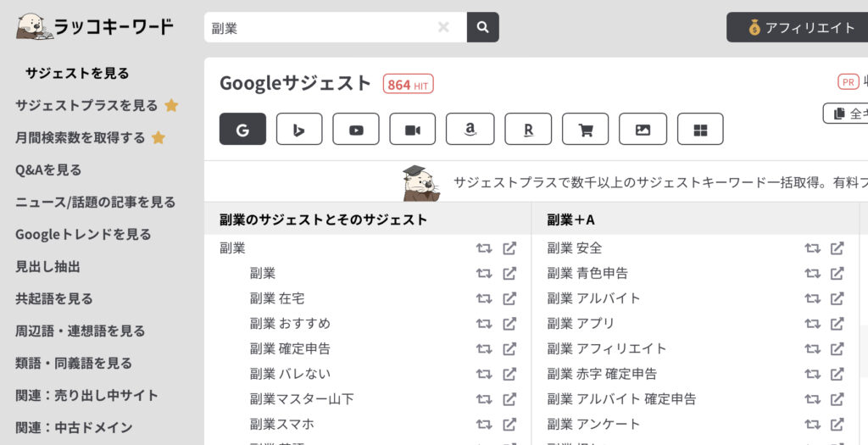Click re-search icon for 副業 アプリ
868x445 pixels.
point(813,323)
